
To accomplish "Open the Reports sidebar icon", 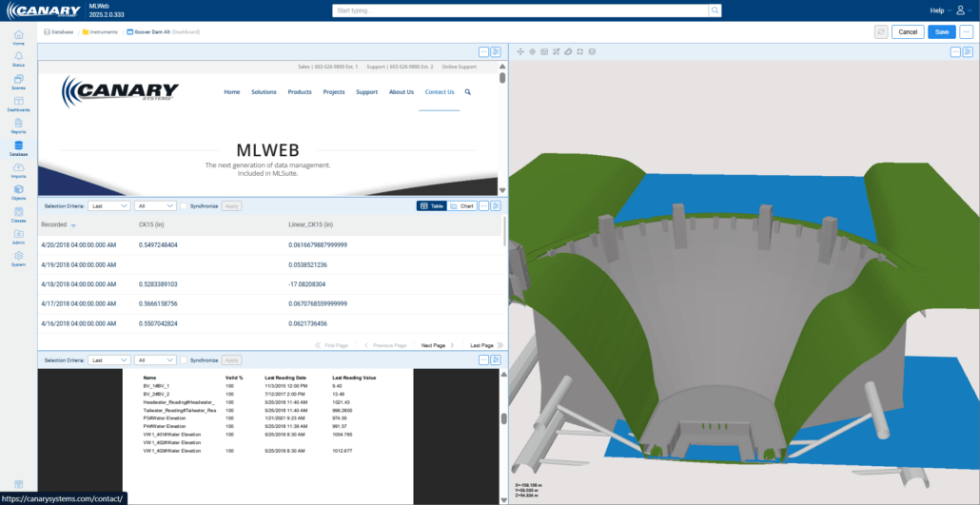I will (18, 125).
